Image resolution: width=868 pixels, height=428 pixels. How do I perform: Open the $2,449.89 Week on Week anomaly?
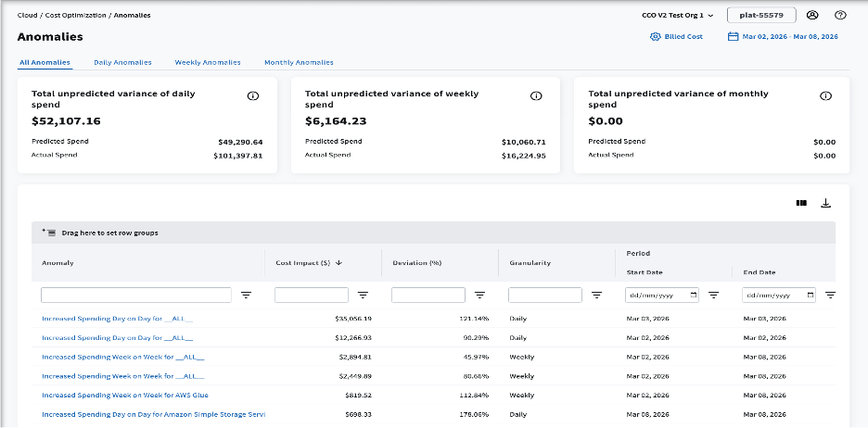123,376
